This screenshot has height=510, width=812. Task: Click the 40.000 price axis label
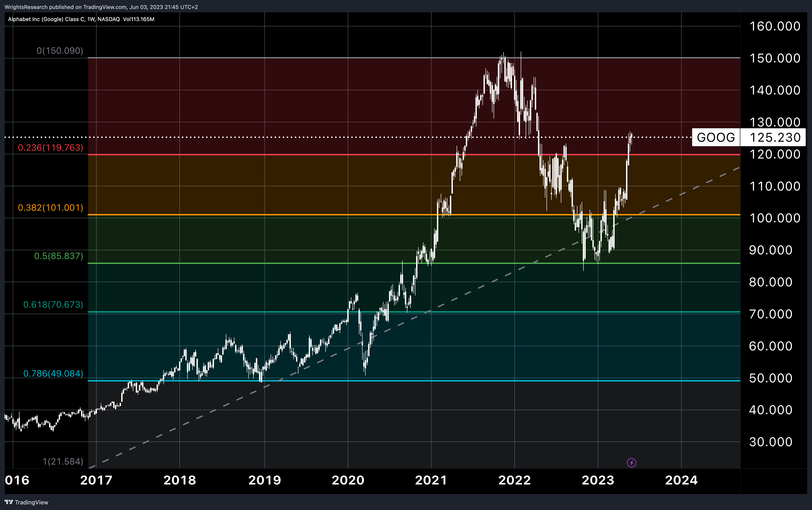tap(771, 410)
